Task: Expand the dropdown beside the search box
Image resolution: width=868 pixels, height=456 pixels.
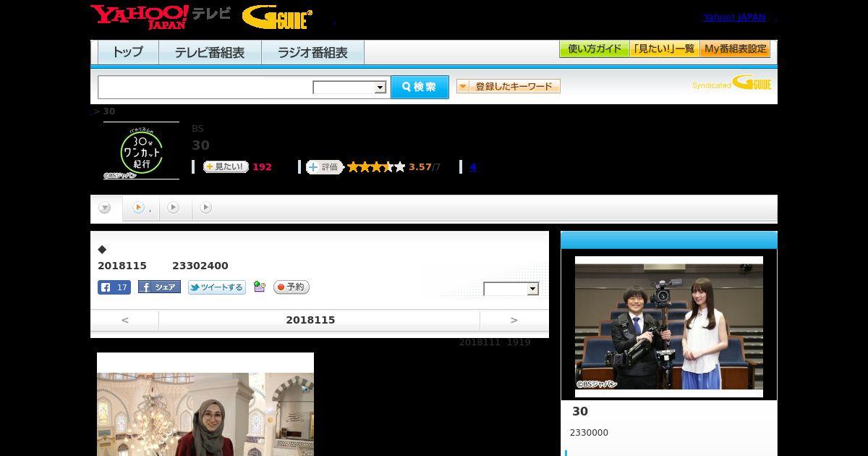Action: (350, 88)
